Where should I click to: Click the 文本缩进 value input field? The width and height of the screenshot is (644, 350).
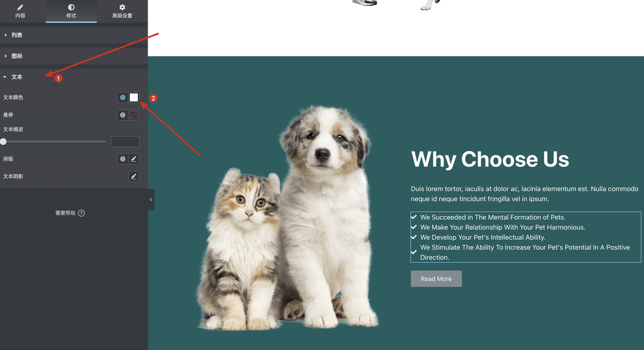click(x=125, y=141)
